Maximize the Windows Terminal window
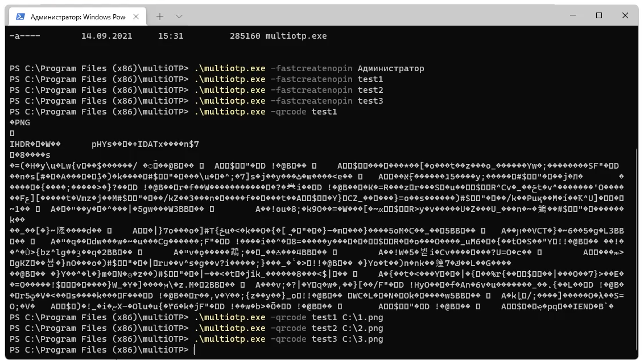The image size is (644, 360). [x=600, y=15]
